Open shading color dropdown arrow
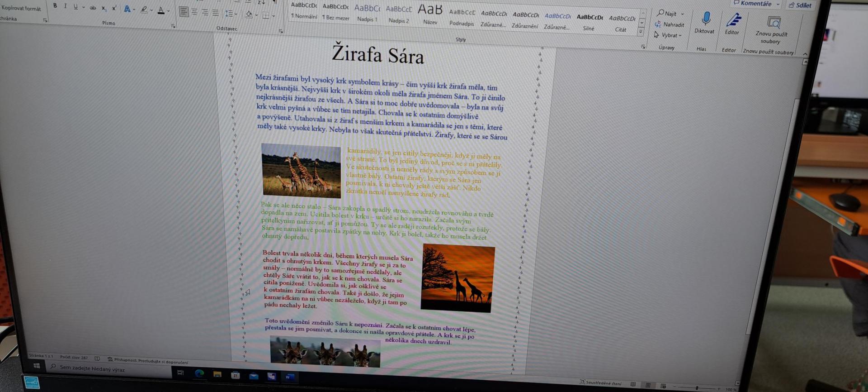 [256, 15]
